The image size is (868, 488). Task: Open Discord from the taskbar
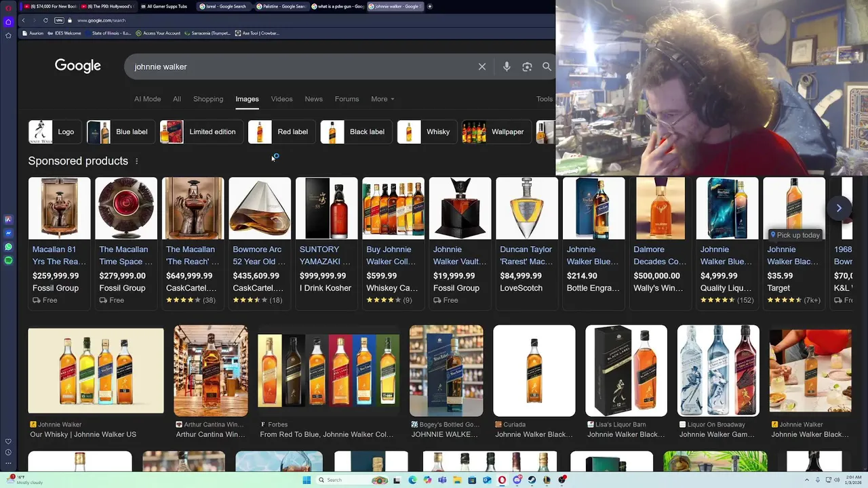(517, 480)
